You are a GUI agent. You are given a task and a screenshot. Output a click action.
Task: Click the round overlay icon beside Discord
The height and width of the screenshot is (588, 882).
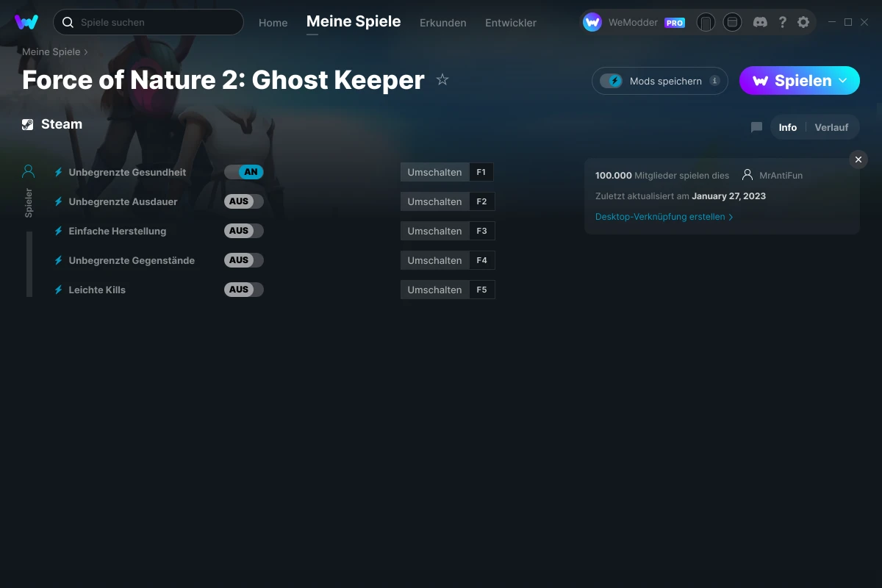pos(732,22)
